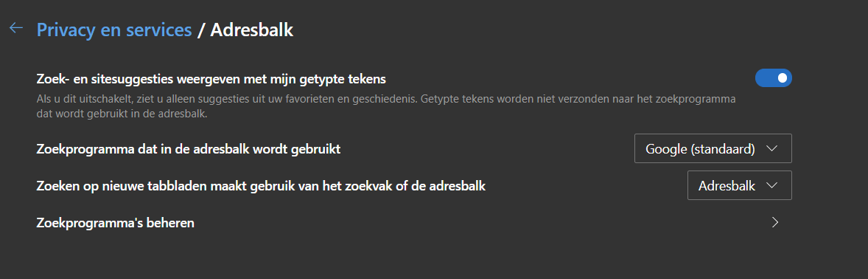Image resolution: width=868 pixels, height=279 pixels.
Task: Click the chevron arrow inside the Google dropdown
Action: pyautogui.click(x=771, y=148)
